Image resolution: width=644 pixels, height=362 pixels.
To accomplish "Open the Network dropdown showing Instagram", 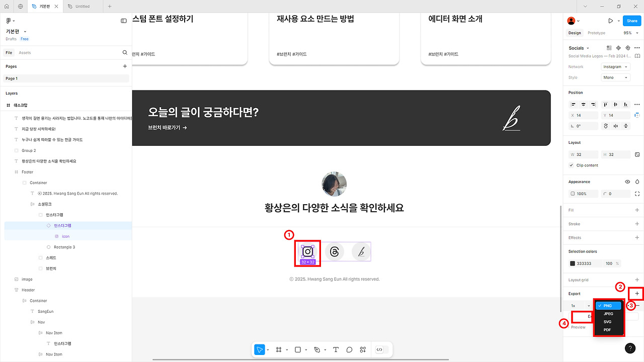I will pos(615,66).
